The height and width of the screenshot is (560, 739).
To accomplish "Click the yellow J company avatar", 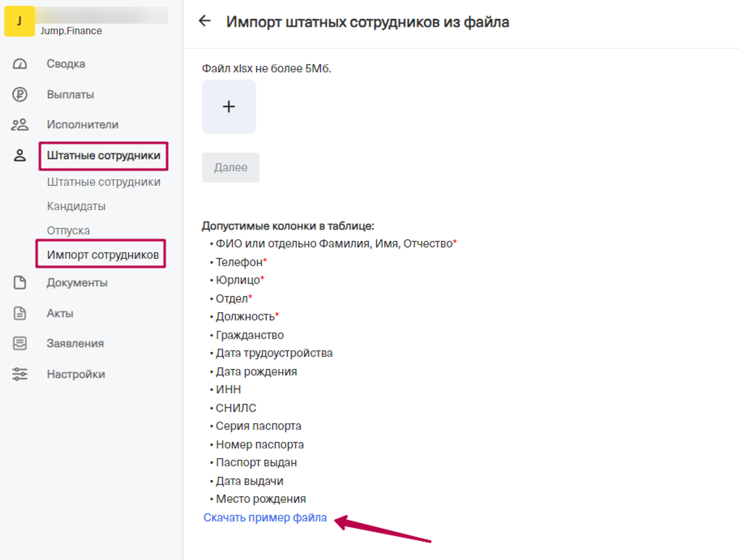I will (19, 21).
